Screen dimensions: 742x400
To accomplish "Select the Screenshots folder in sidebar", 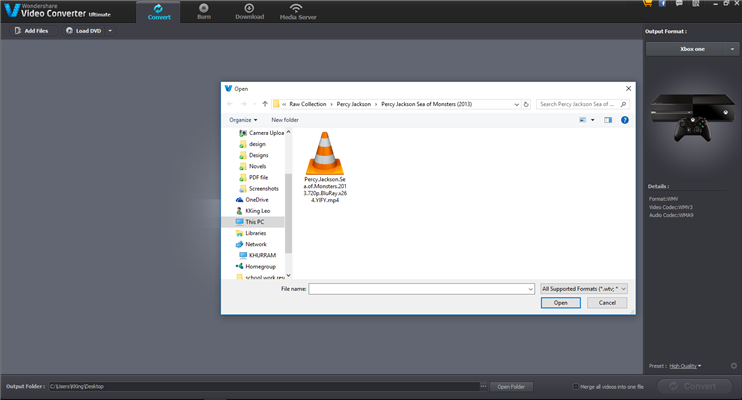I will pos(259,189).
